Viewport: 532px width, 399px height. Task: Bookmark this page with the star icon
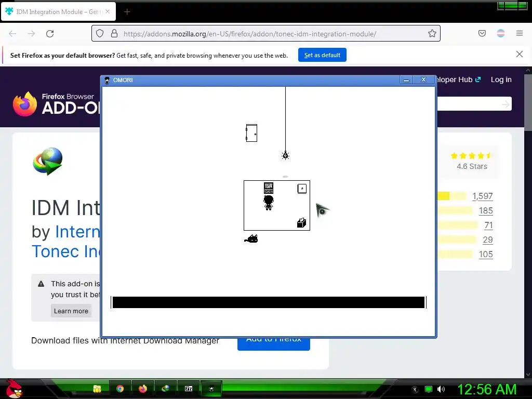coord(432,33)
